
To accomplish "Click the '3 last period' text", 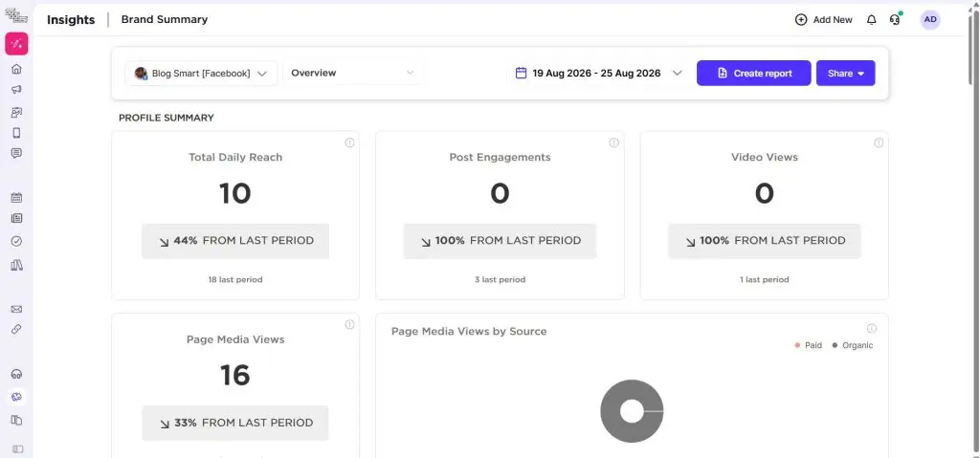I will coord(500,280).
